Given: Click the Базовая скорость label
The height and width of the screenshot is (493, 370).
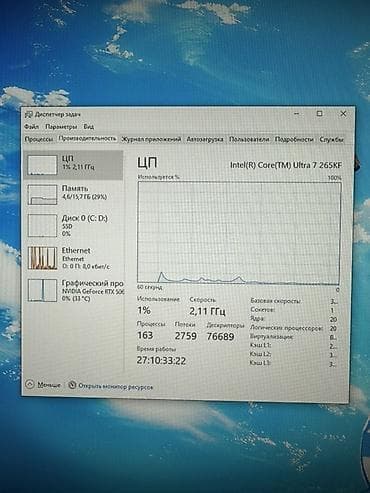Looking at the screenshot, I should [x=275, y=301].
